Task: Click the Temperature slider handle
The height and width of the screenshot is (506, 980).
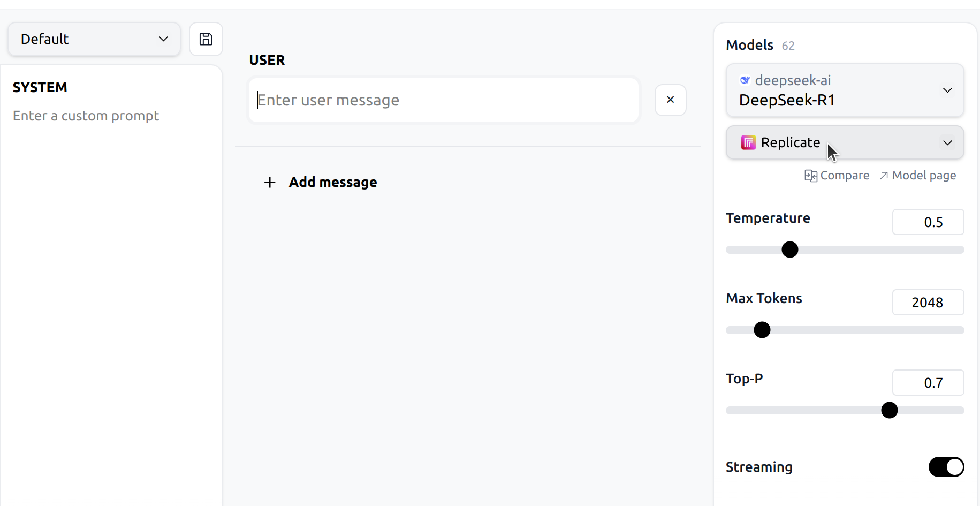Action: (x=789, y=250)
